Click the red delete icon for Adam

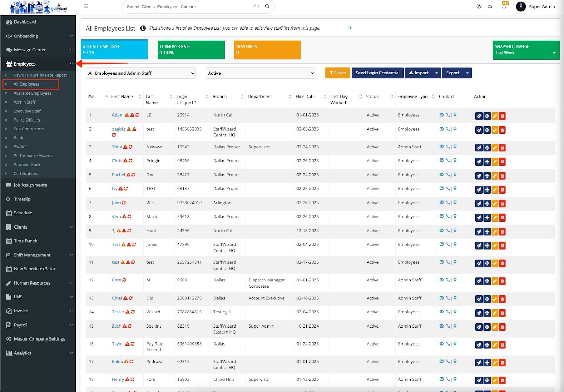[503, 116]
